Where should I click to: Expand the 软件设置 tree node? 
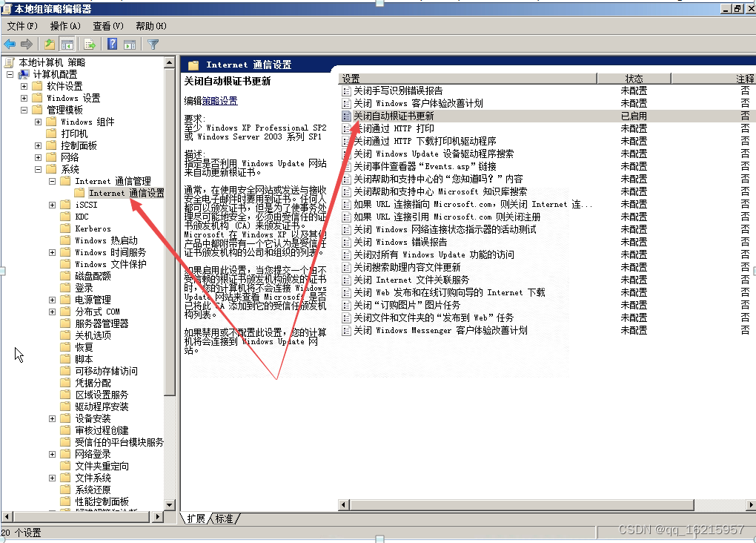(x=24, y=86)
